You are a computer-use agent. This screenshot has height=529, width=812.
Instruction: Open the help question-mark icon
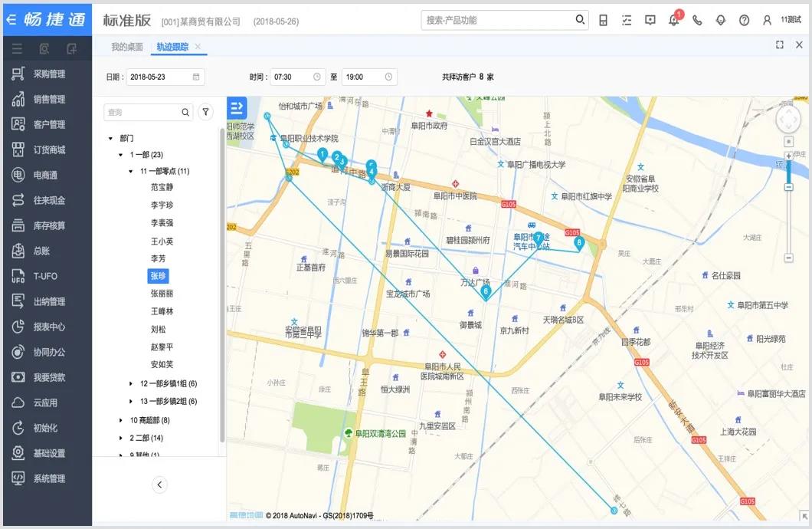744,20
